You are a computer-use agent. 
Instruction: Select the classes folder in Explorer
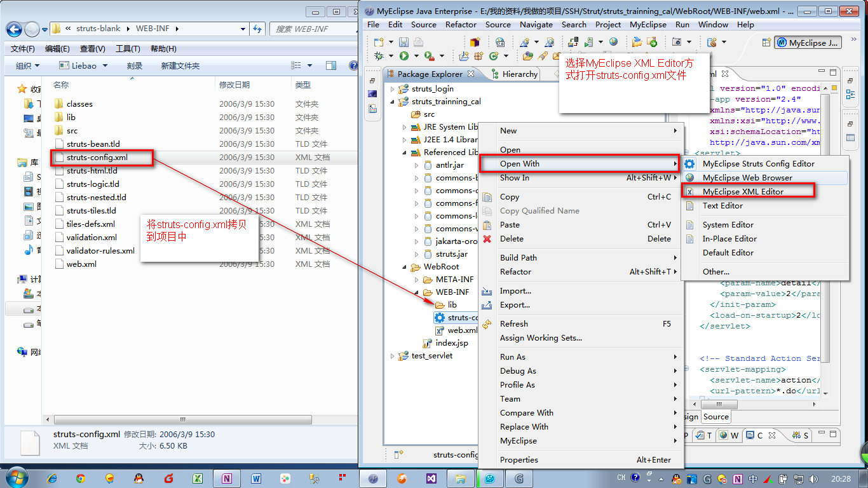(x=79, y=104)
